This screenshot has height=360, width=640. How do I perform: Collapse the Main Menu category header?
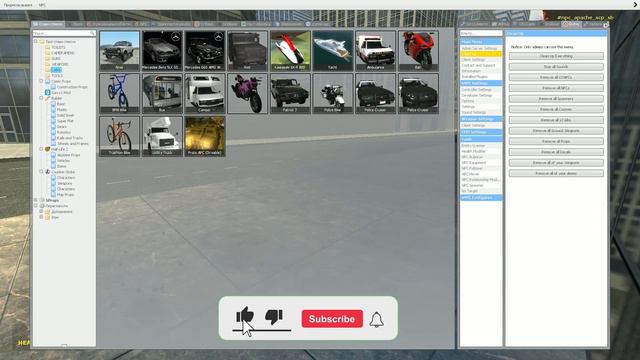tap(481, 42)
